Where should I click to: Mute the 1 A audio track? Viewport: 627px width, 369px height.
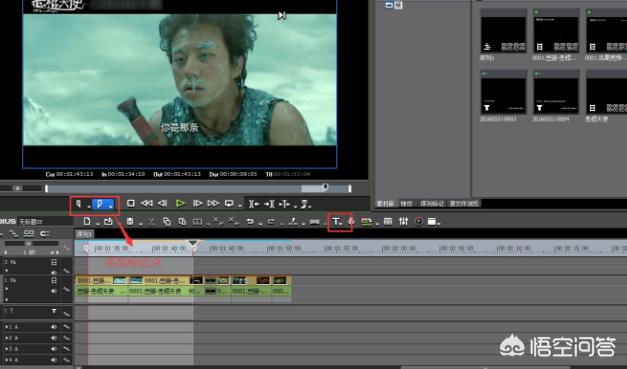pos(54,327)
